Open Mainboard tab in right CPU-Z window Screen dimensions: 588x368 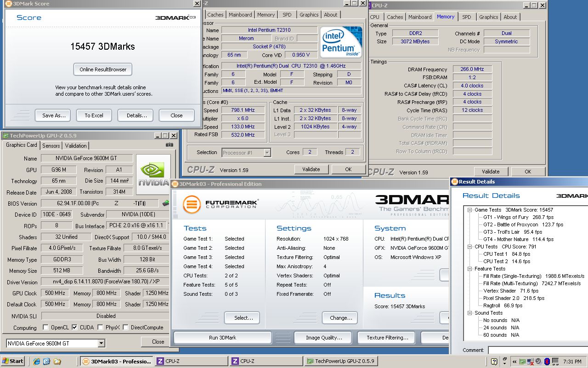(420, 17)
